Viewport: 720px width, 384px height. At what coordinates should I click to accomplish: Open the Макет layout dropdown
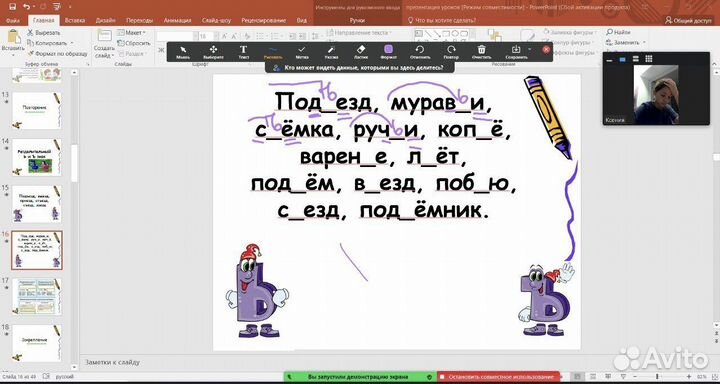point(131,33)
